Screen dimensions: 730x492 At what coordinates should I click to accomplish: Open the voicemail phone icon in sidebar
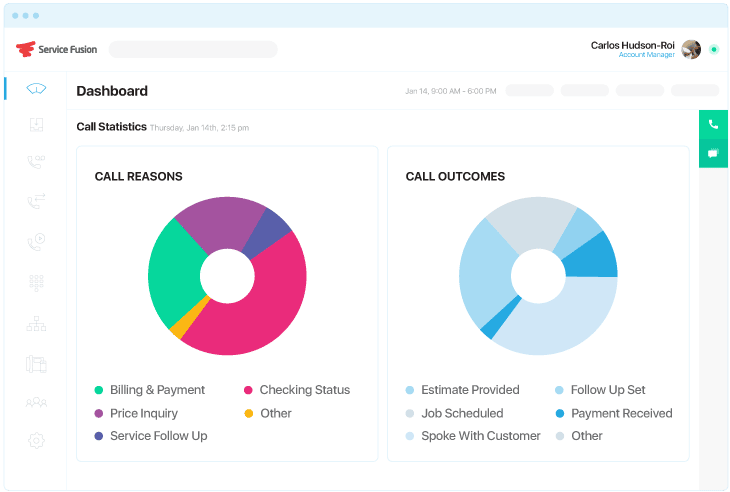coord(36,162)
